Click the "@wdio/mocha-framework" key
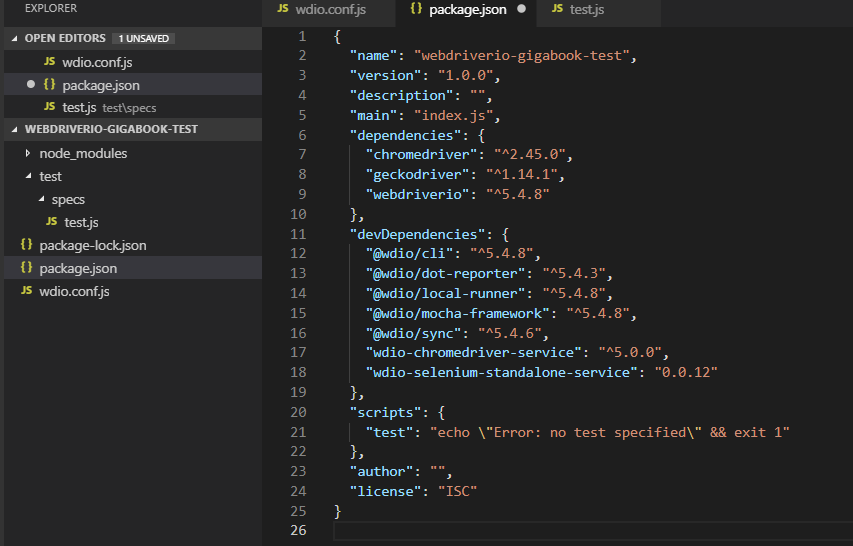The width and height of the screenshot is (853, 546). [x=458, y=313]
